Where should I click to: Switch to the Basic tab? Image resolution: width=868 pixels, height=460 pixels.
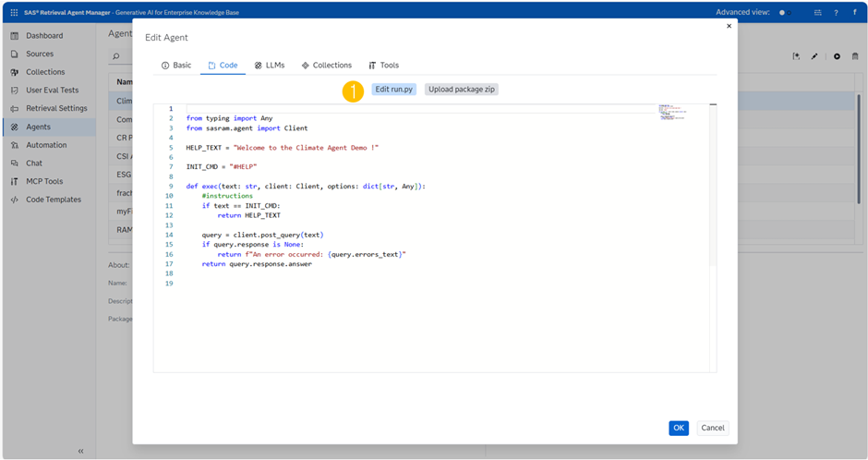click(x=176, y=66)
